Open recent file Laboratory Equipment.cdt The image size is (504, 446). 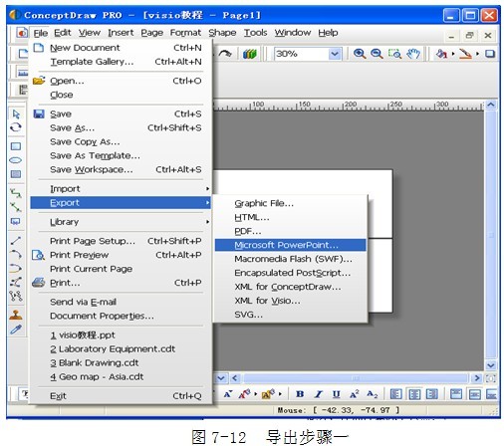pyautogui.click(x=122, y=348)
